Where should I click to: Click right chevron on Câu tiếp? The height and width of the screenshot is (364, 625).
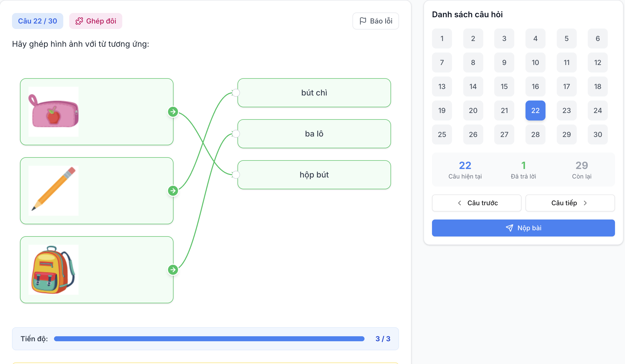pyautogui.click(x=585, y=203)
